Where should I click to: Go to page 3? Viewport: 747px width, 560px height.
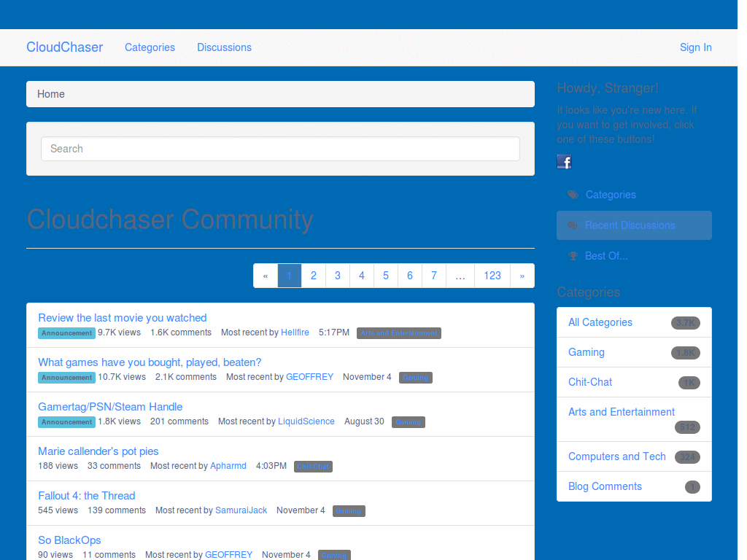338,276
